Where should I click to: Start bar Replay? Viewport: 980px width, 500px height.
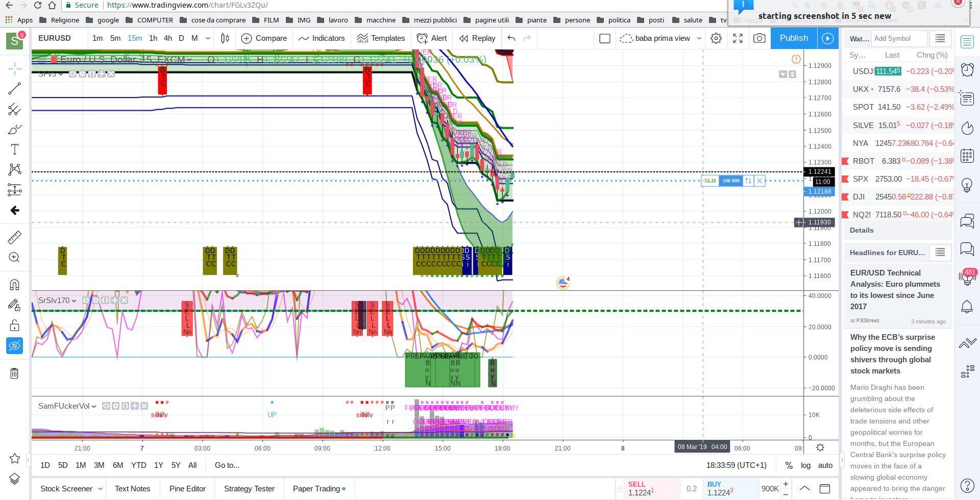tap(477, 38)
